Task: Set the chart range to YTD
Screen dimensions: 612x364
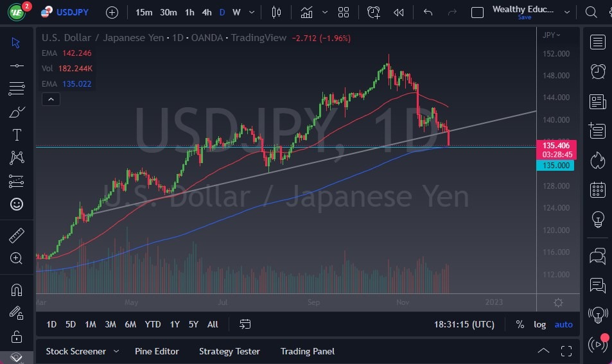Action: click(153, 324)
